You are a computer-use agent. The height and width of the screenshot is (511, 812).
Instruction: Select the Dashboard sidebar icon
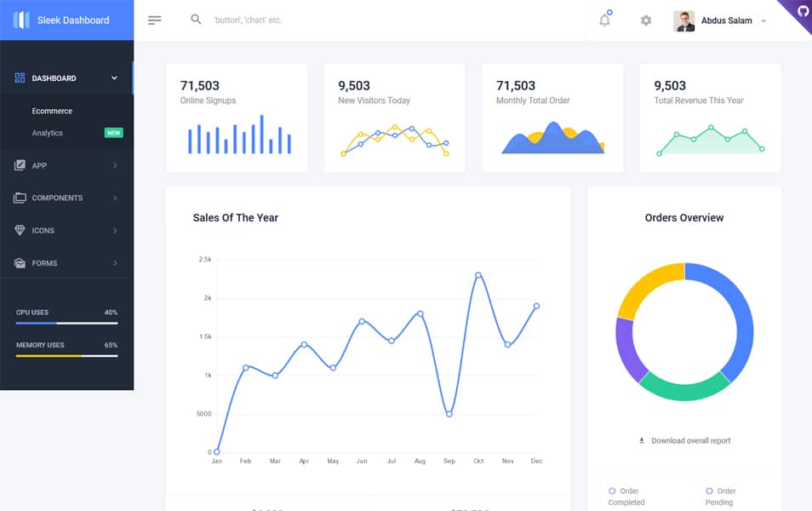[x=20, y=78]
